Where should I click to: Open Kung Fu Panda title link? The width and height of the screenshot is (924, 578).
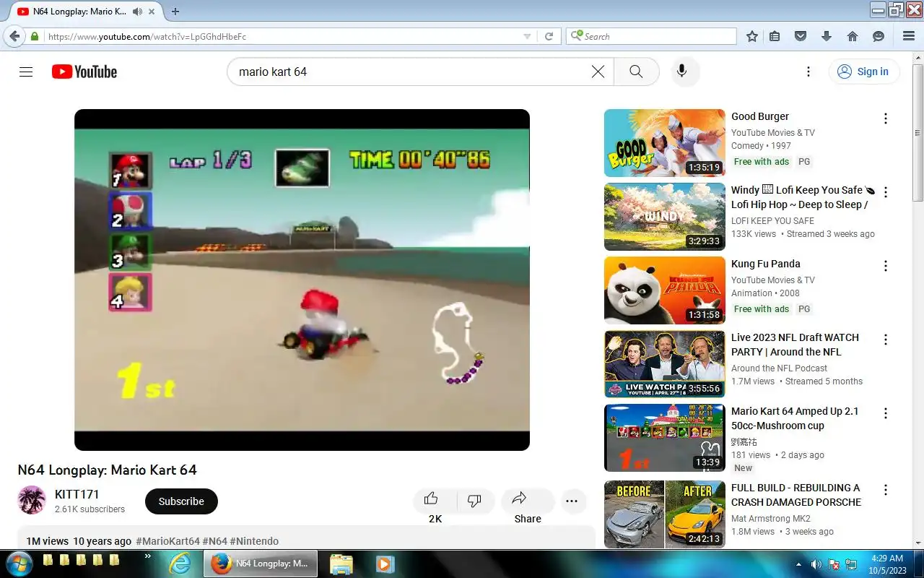pos(766,264)
